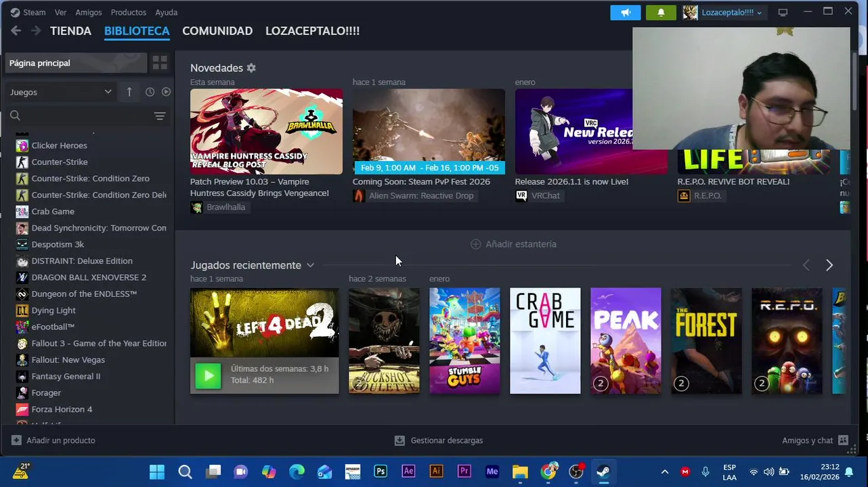Expand Jugados recientemente shelf dropdown
The image size is (868, 487).
(310, 265)
